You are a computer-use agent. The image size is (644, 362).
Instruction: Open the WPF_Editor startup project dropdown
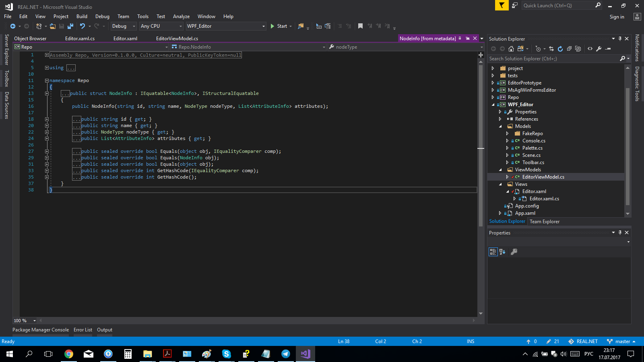pos(226,26)
